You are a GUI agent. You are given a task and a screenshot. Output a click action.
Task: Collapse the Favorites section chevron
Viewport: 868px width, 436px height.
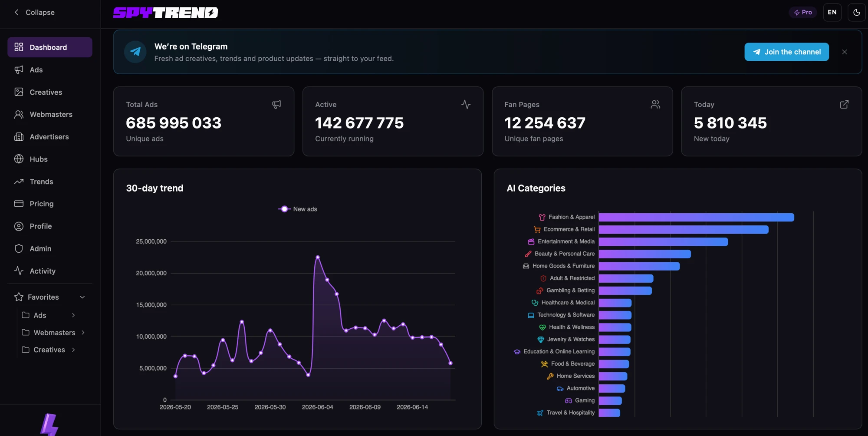pyautogui.click(x=82, y=297)
